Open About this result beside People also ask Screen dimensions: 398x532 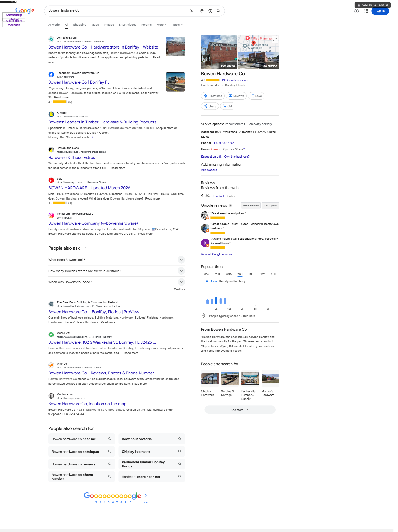(85, 248)
